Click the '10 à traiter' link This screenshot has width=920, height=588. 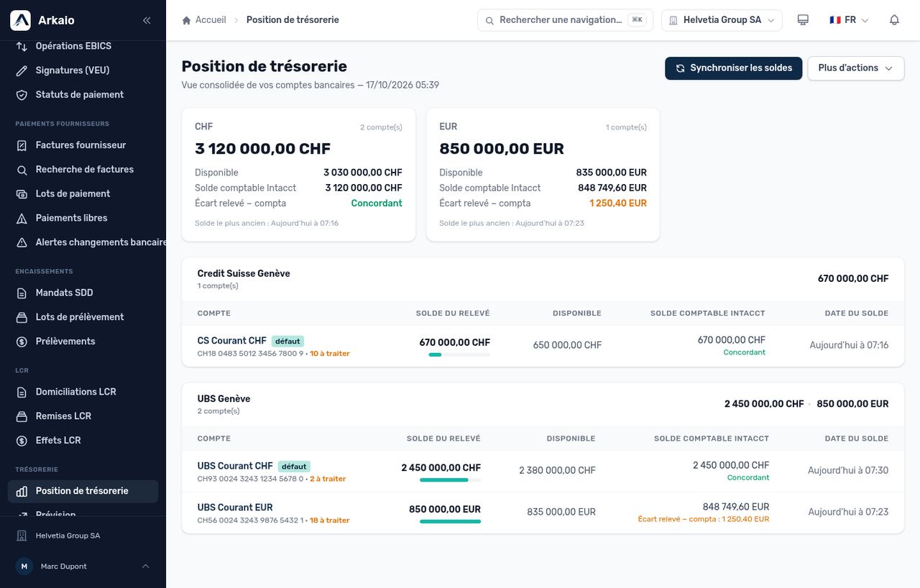pos(330,354)
